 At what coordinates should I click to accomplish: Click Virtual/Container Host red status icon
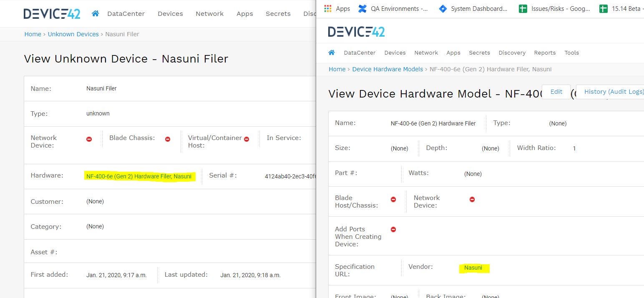(247, 139)
